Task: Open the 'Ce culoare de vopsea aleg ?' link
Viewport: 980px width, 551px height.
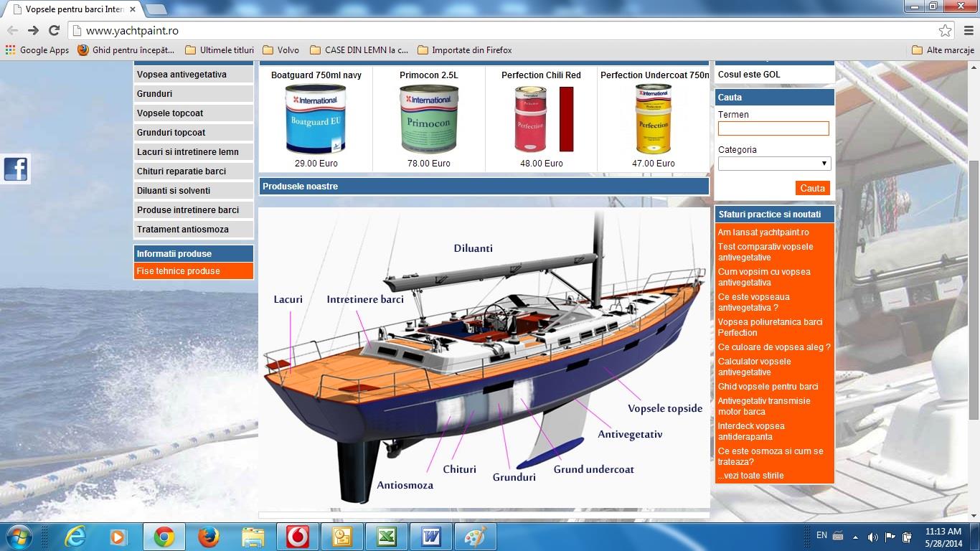Action: (x=773, y=347)
